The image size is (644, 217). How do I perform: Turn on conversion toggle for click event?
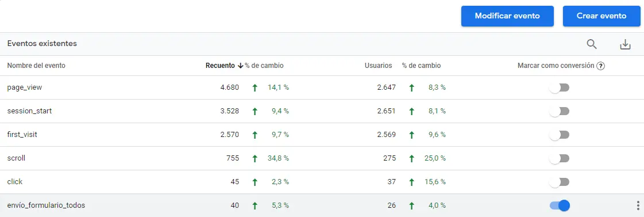(560, 181)
